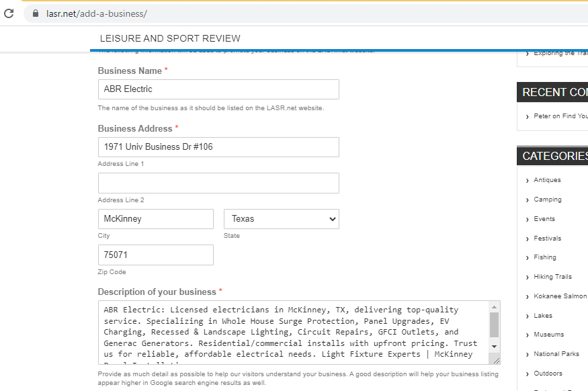Open the Events category link
The width and height of the screenshot is (588, 391).
(544, 219)
